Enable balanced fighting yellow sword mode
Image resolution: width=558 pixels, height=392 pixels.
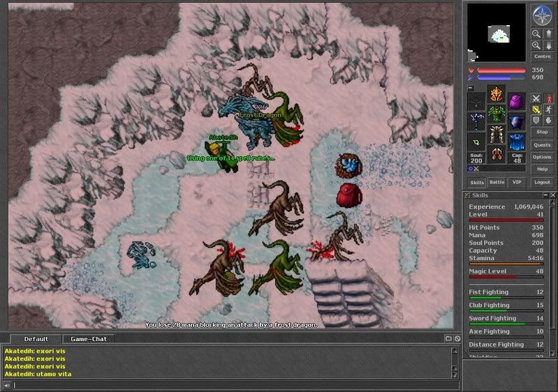pos(536,110)
